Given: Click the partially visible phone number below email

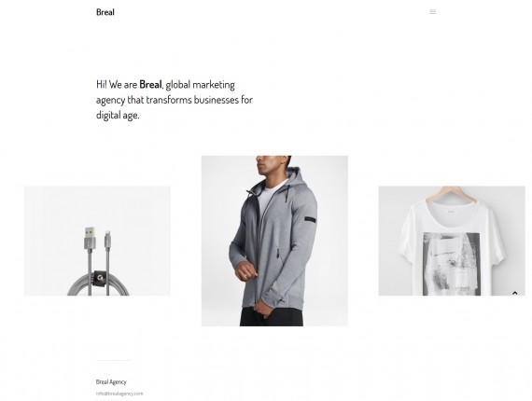Looking at the screenshot, I should pos(112,400).
